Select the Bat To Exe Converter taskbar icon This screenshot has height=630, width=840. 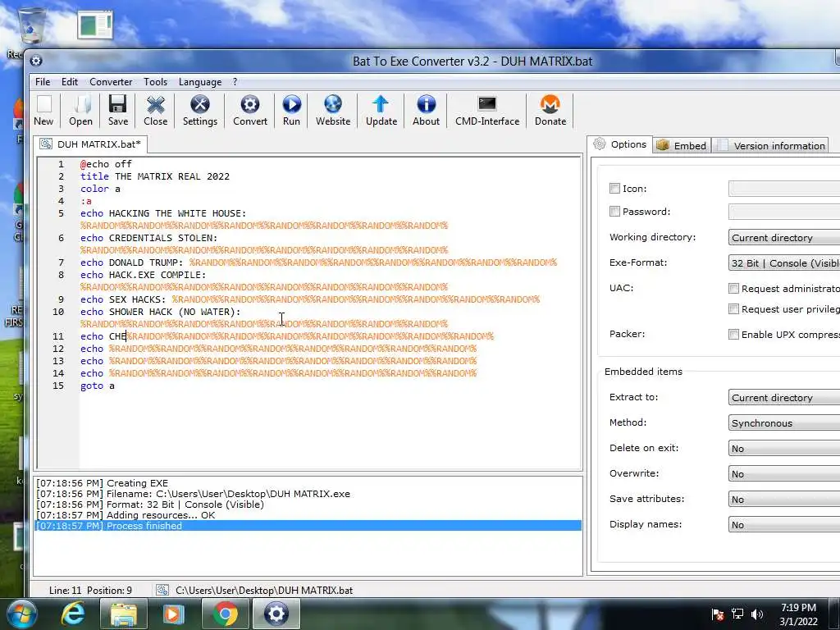coord(276,614)
